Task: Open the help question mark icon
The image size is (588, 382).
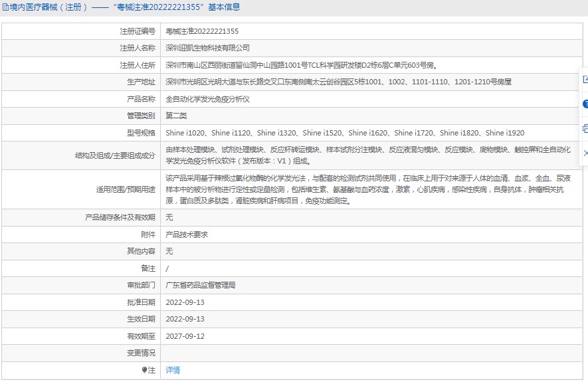Action: coord(585,104)
